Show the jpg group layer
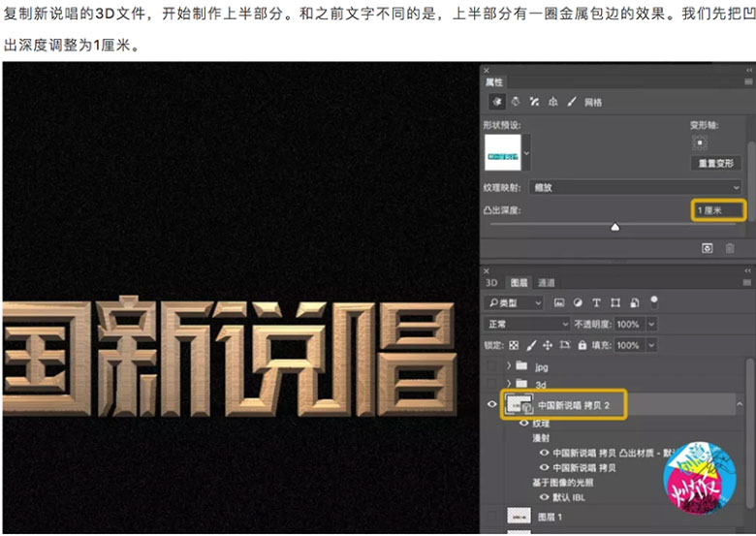 pos(491,365)
